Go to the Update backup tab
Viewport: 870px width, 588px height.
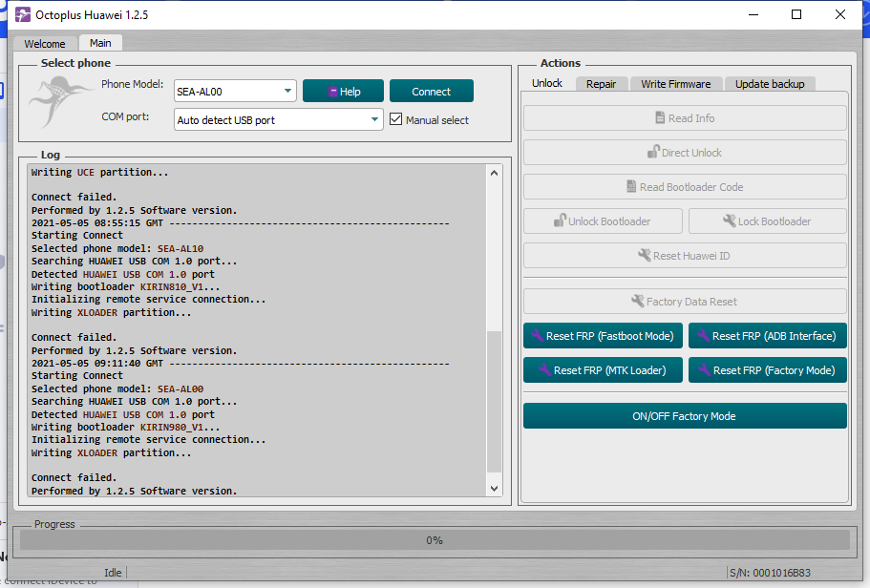[770, 84]
